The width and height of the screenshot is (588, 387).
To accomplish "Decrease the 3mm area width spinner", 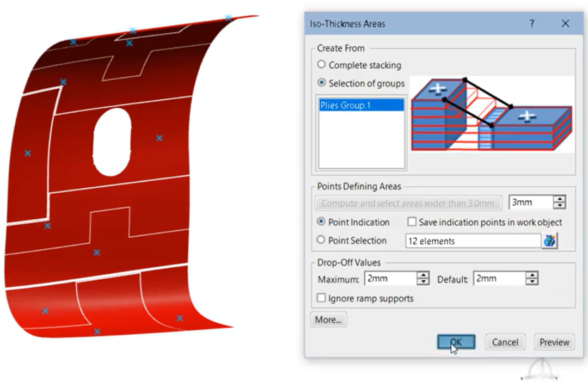I will coord(559,206).
